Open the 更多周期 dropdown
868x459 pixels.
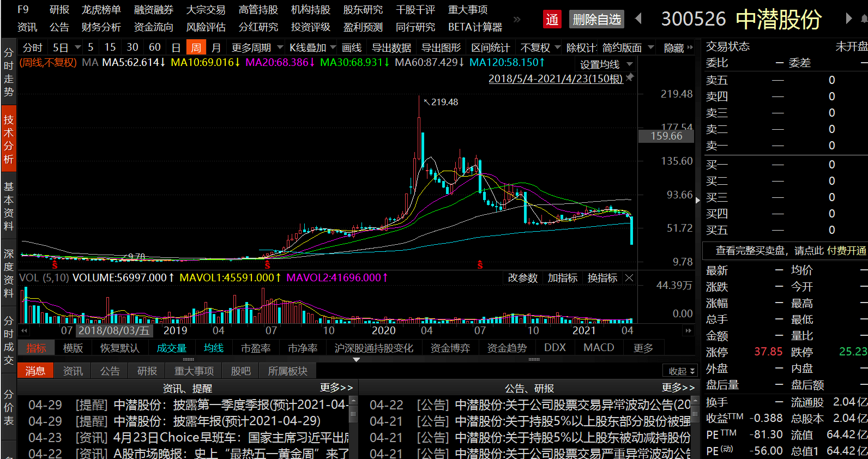tap(280, 47)
